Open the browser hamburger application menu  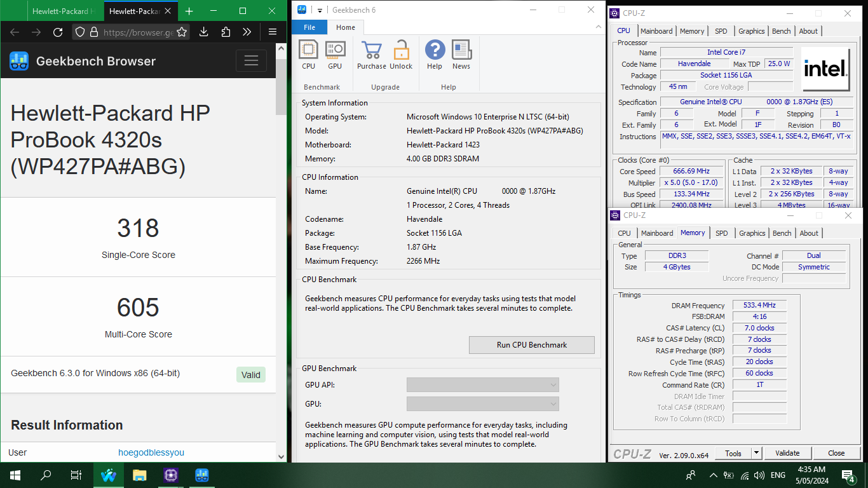tap(272, 32)
